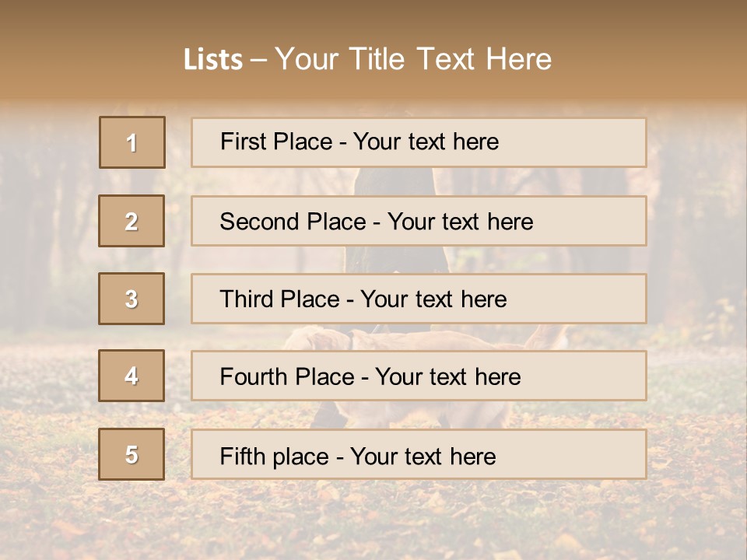This screenshot has height=560, width=747.
Task: Click the bold word Lists in title
Action: pyautogui.click(x=213, y=60)
